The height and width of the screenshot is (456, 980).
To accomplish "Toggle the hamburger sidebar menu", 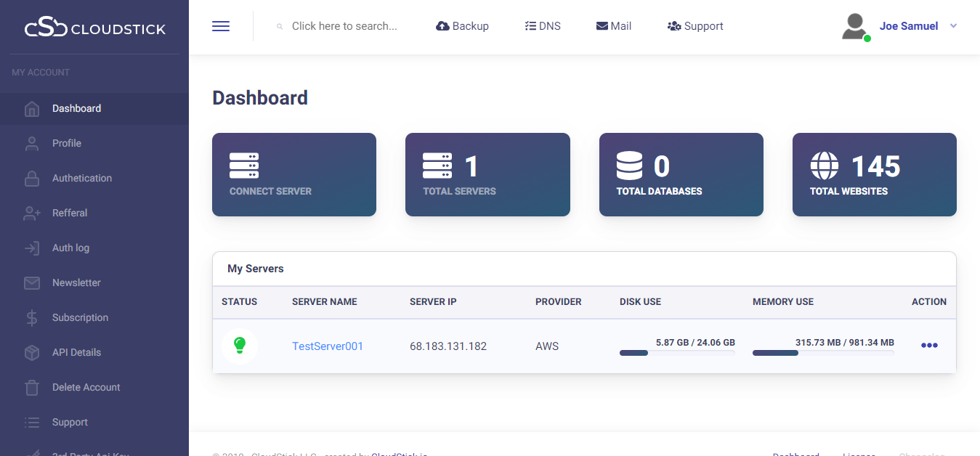I will (x=221, y=26).
